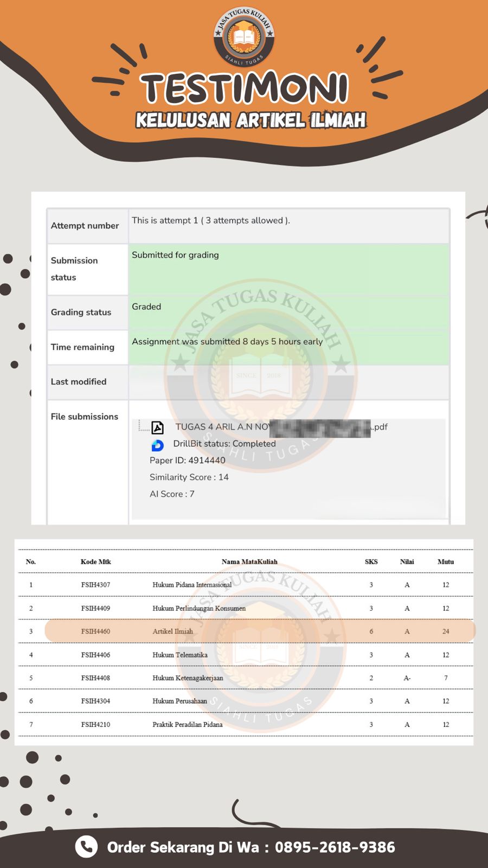Click 'Hukum Perlindungan Konsumen' course name
Image resolution: width=488 pixels, height=868 pixels.
(x=199, y=608)
